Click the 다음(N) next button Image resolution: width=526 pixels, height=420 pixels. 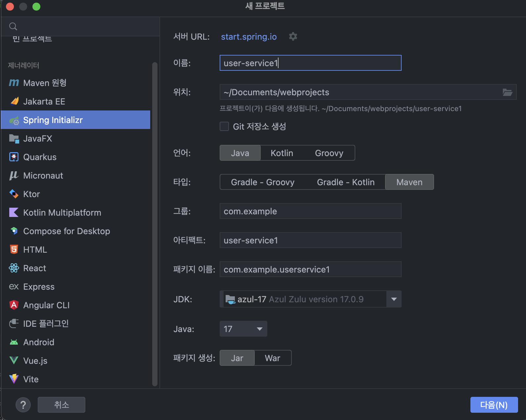(x=494, y=405)
